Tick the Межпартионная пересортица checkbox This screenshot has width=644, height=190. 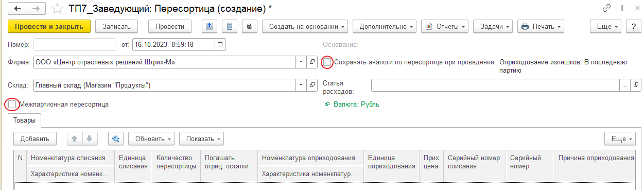(12, 104)
